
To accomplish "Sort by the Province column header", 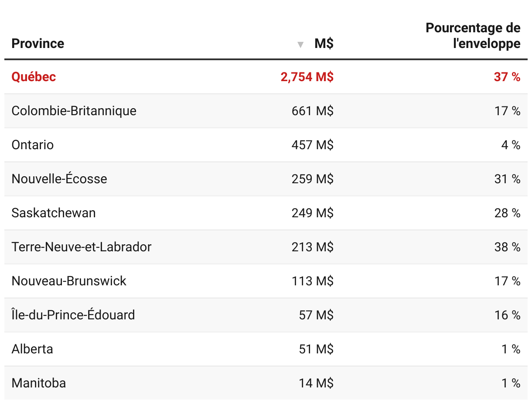I will 38,44.
